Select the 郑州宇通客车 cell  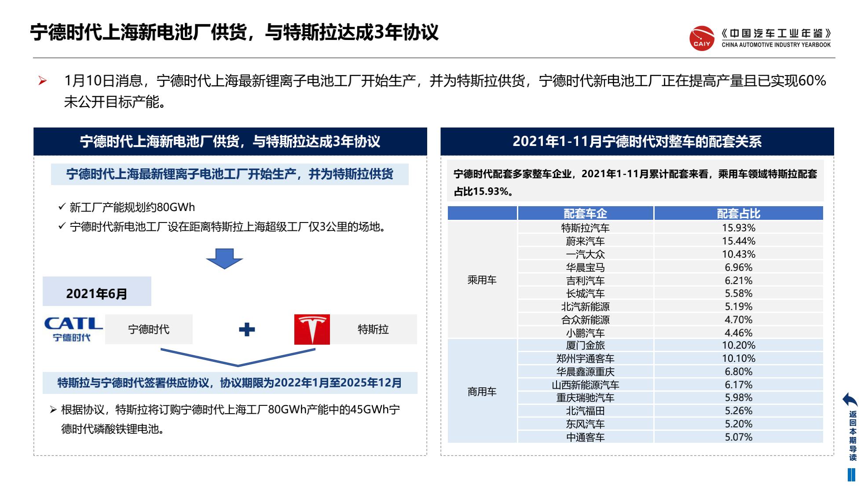click(586, 358)
